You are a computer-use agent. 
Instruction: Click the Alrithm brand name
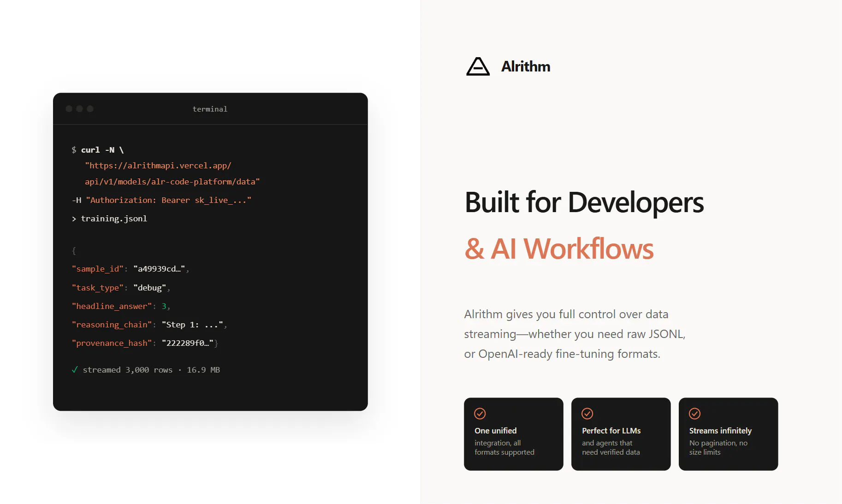click(x=526, y=66)
